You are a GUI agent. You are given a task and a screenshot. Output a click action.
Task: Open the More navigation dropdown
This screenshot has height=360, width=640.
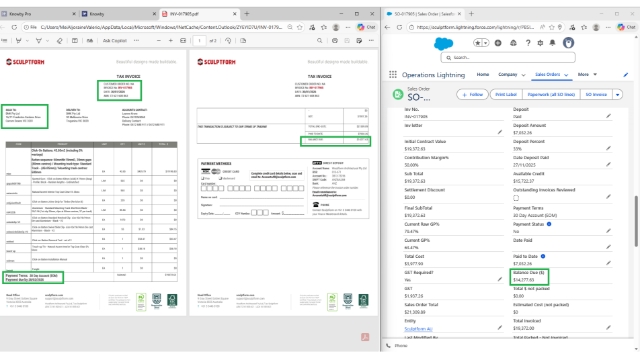click(587, 74)
